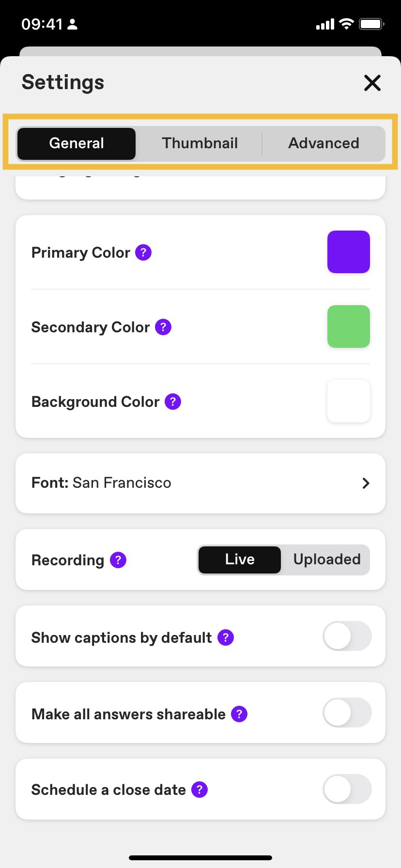
Task: Tap help icon beside Make all answers shareable
Action: (239, 714)
